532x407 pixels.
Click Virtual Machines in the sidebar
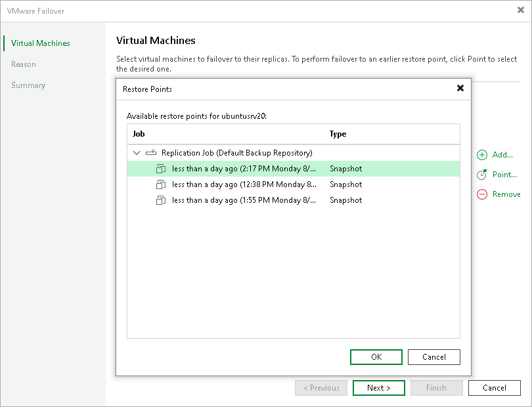coord(41,43)
